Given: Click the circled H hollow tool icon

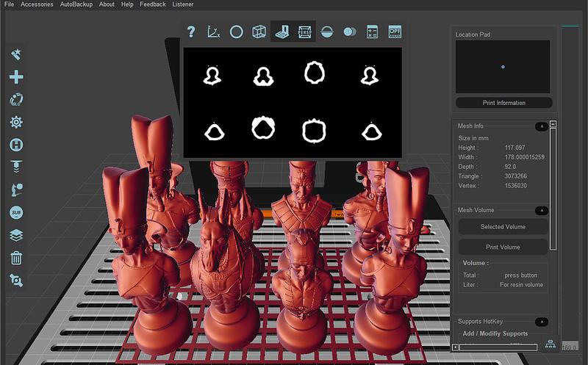Looking at the screenshot, I should pyautogui.click(x=16, y=145).
